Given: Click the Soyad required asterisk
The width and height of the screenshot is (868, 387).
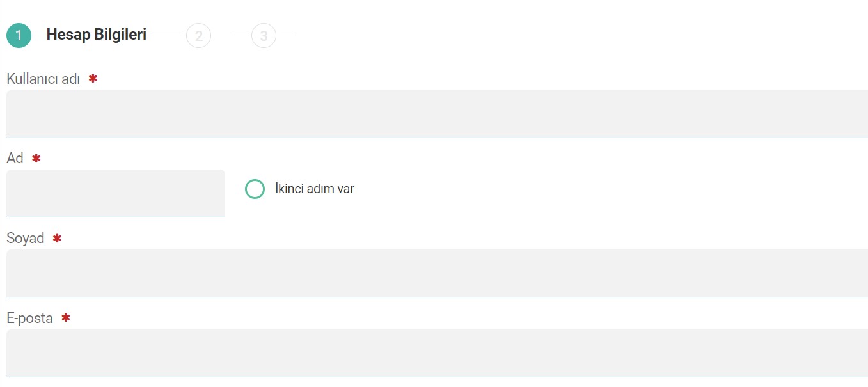Looking at the screenshot, I should (57, 239).
